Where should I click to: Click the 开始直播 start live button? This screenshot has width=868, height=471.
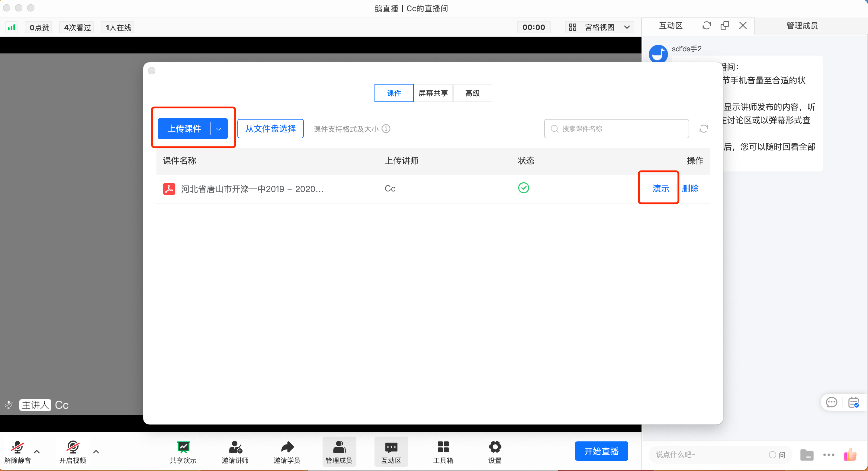click(x=601, y=451)
